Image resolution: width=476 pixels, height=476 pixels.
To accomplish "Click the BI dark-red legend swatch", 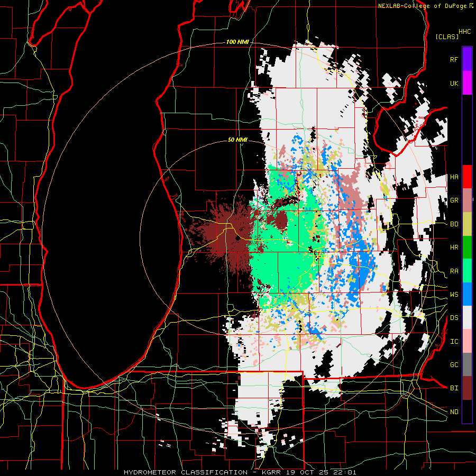I will click(x=467, y=388).
